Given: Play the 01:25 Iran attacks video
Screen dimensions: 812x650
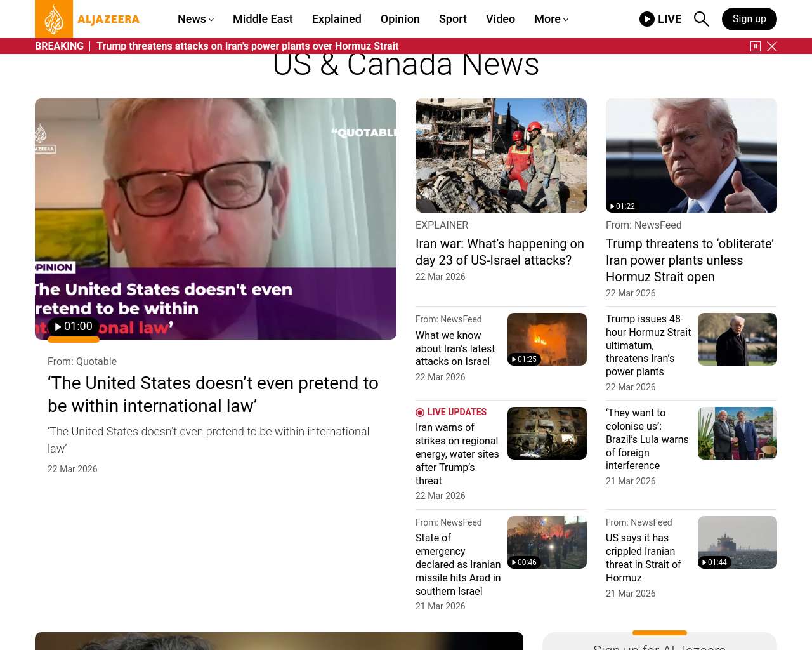Looking at the screenshot, I should 524,359.
